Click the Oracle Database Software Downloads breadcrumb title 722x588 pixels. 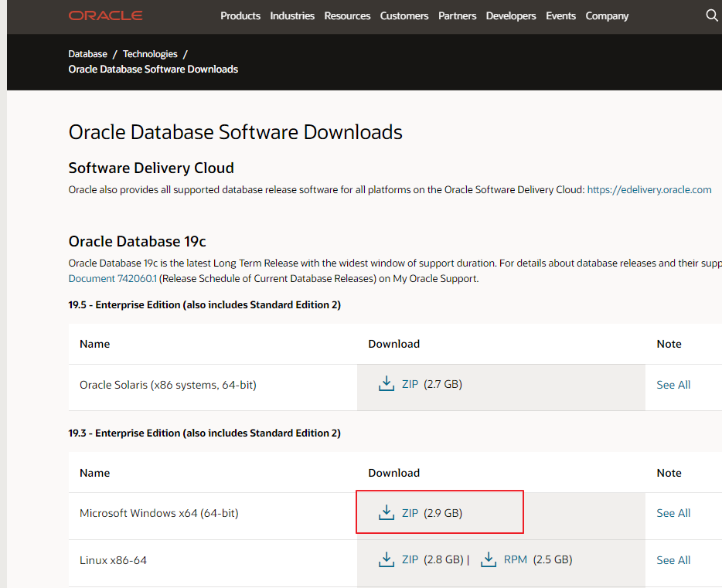point(153,69)
